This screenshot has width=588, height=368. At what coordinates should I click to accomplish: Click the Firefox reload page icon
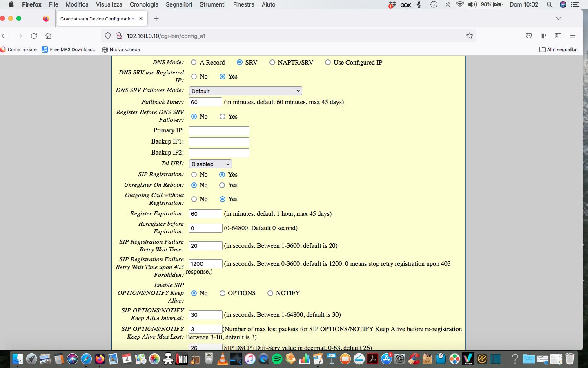(34, 36)
